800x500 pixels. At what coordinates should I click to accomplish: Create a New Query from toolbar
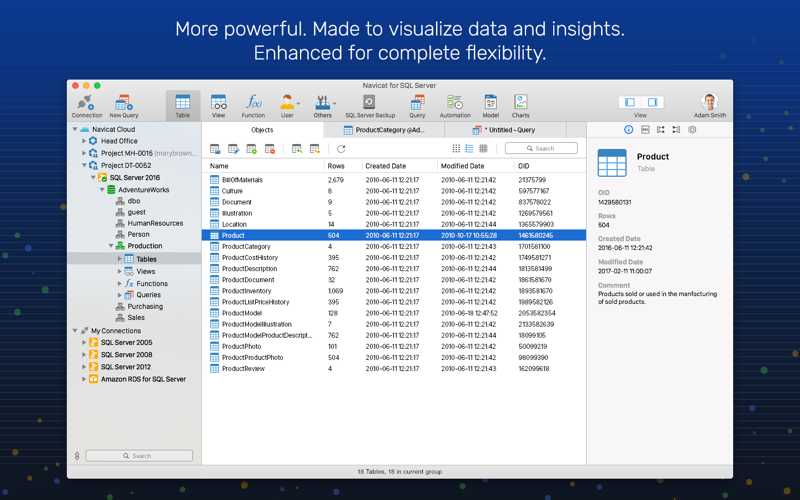click(123, 106)
